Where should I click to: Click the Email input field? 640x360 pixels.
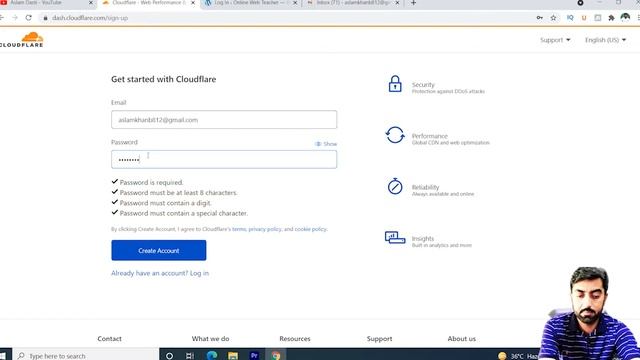tap(224, 120)
